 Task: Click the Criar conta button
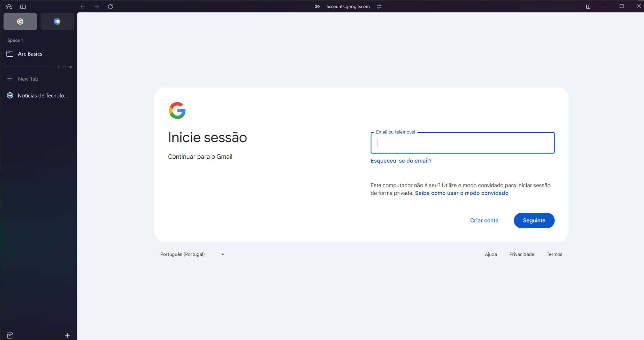tap(484, 220)
